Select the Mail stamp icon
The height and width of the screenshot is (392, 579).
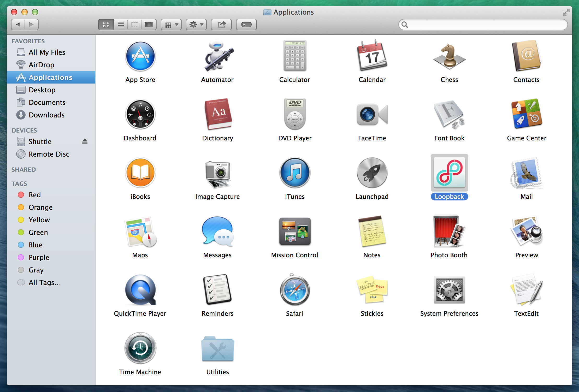pyautogui.click(x=527, y=173)
